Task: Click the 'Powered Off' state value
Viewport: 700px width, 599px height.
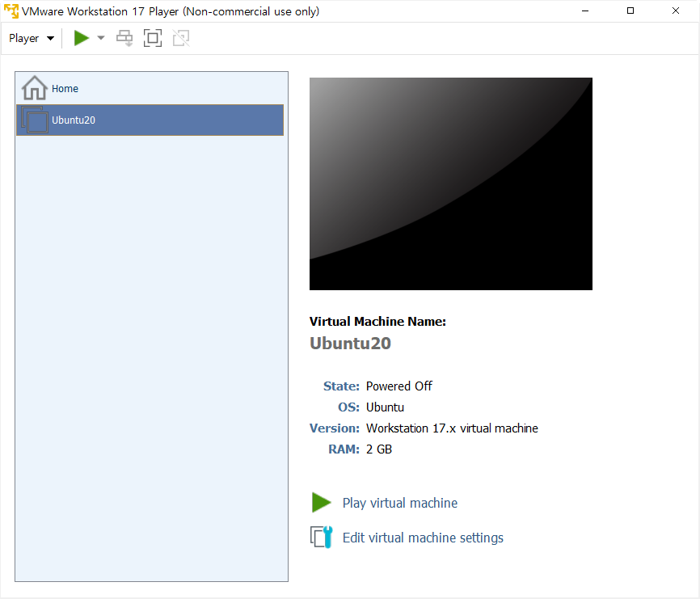Action: [x=399, y=386]
